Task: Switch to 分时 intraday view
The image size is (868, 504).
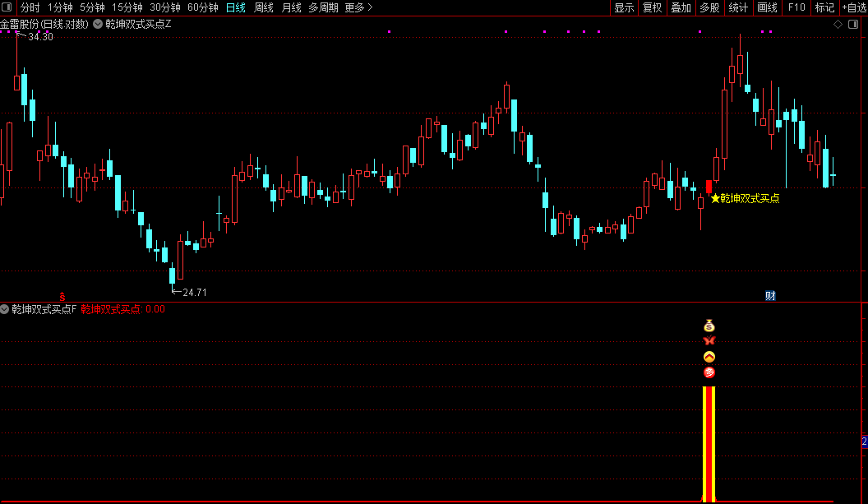Action: tap(30, 7)
